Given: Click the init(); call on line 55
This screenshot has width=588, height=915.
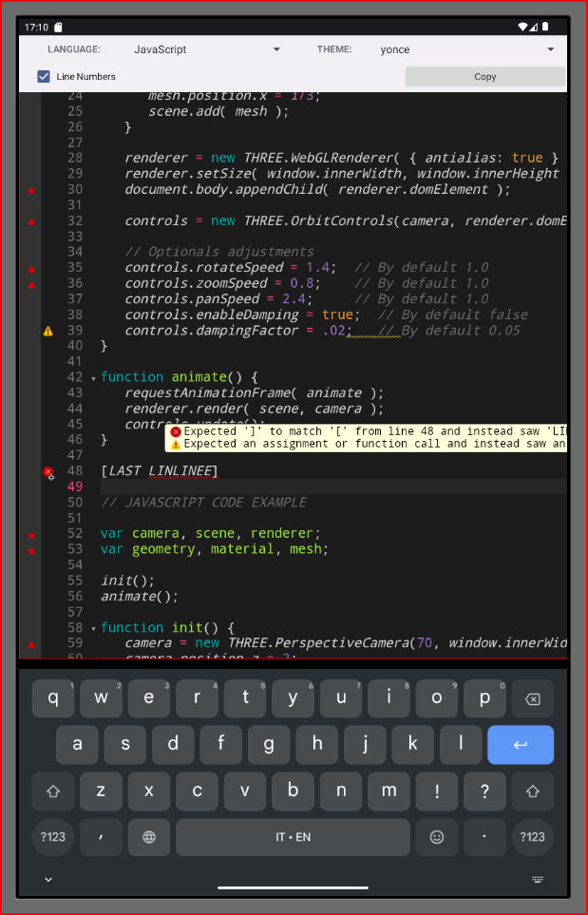Looking at the screenshot, I should pos(127,581).
